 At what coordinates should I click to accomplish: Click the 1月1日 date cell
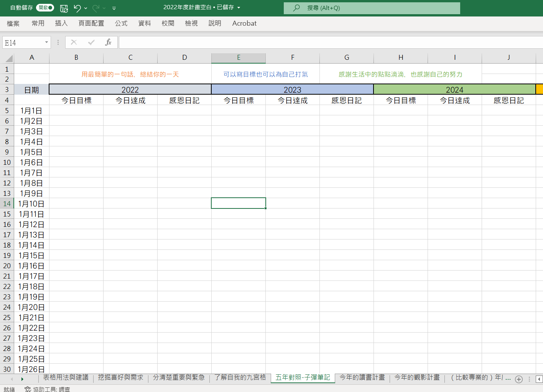(32, 111)
